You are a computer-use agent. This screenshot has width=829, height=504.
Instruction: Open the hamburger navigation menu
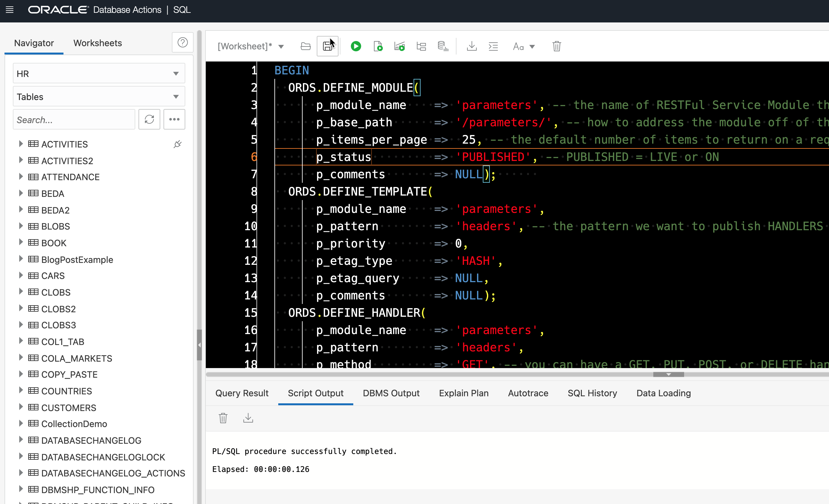coord(10,10)
